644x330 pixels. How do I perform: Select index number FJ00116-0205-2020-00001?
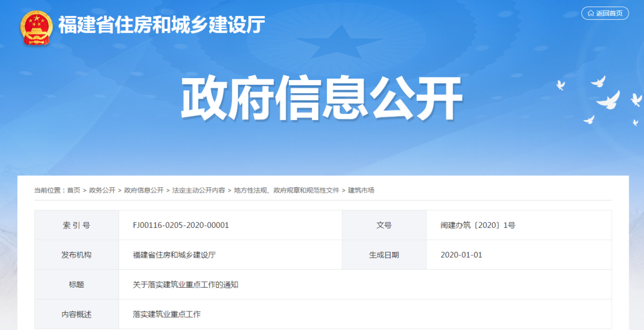[181, 225]
